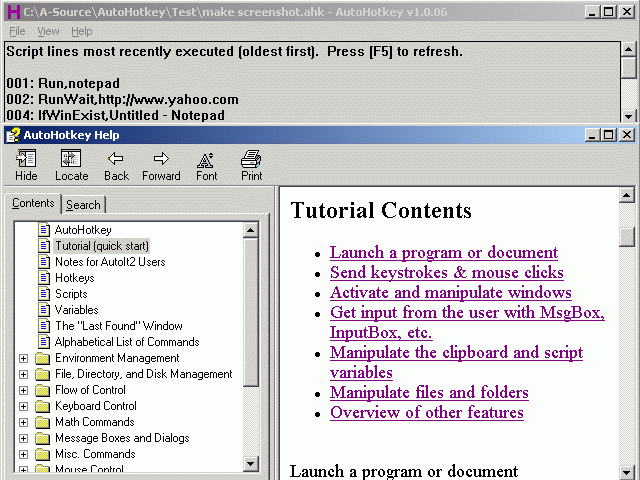Viewport: 640px width, 480px height.
Task: Expand the Flow of Control folder
Action: tap(23, 390)
